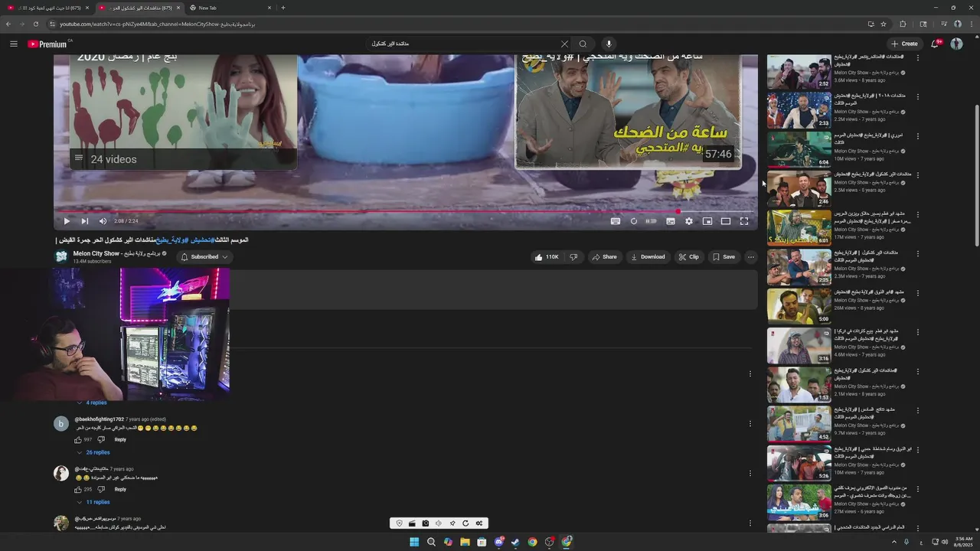
Task: Like the video with 110K likes
Action: pyautogui.click(x=547, y=257)
